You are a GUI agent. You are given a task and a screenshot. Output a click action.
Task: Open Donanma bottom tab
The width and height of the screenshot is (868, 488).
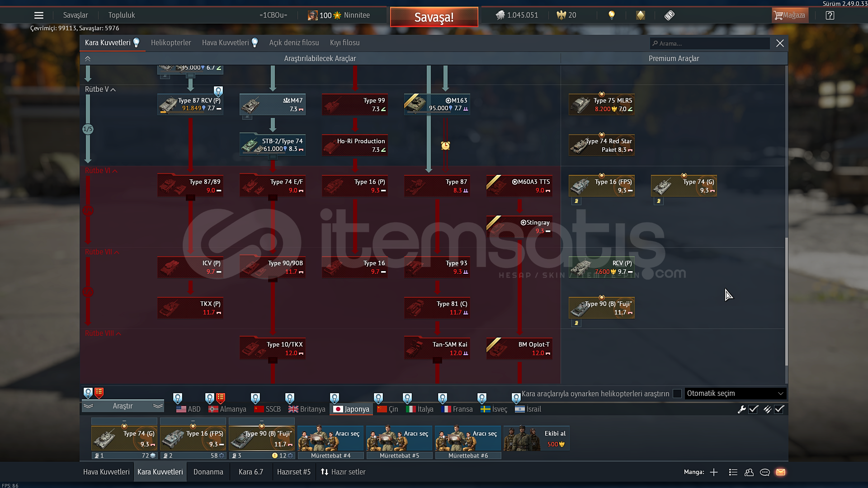point(208,472)
